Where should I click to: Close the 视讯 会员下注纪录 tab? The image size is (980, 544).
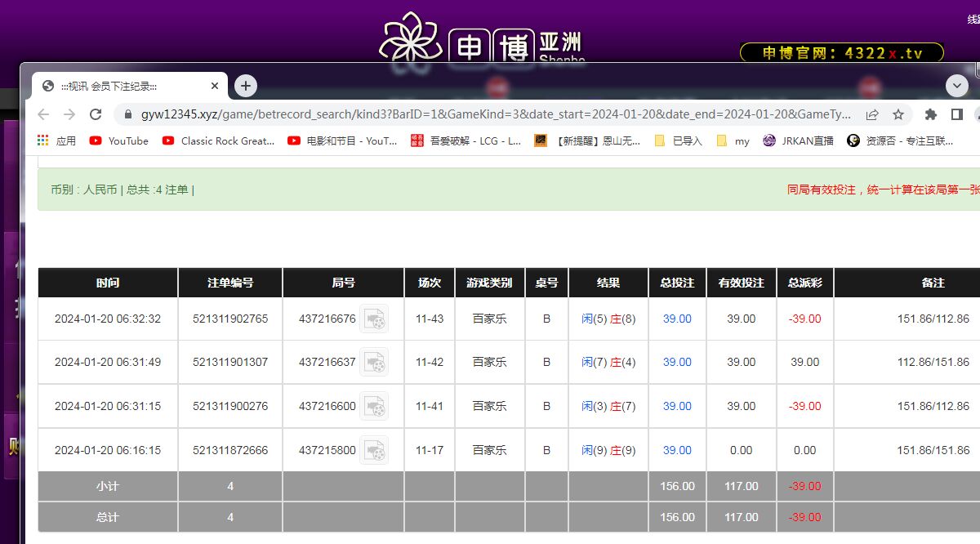[215, 86]
